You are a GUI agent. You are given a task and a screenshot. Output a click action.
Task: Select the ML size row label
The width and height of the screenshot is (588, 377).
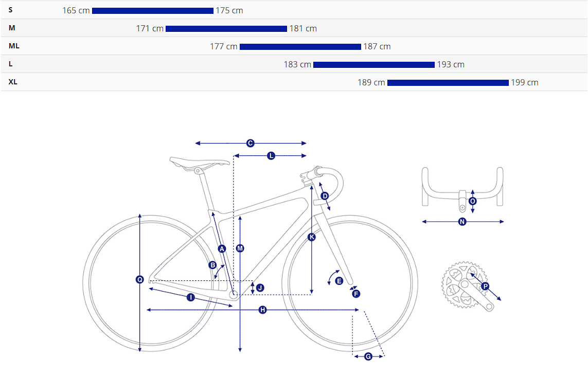pos(14,46)
